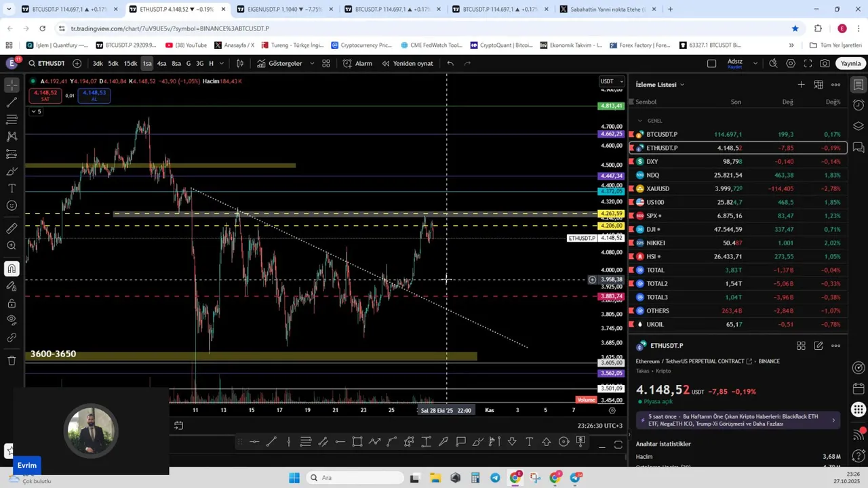
Task: Toggle hide all drawings eye icon
Action: point(12,320)
